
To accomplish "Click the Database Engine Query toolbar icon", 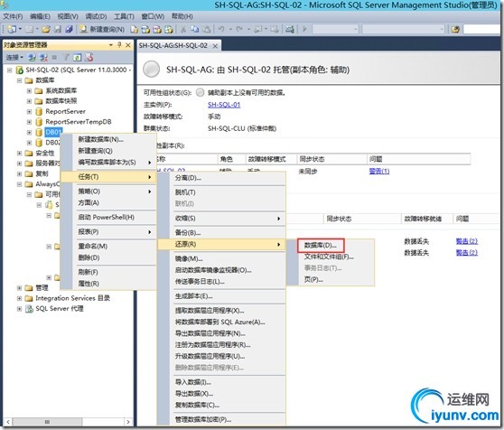I will (x=134, y=30).
